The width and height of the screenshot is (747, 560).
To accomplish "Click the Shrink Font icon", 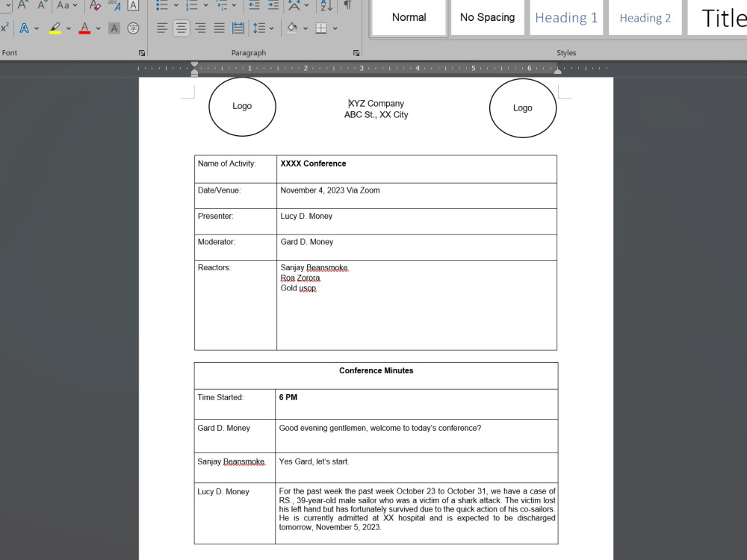I will (42, 5).
